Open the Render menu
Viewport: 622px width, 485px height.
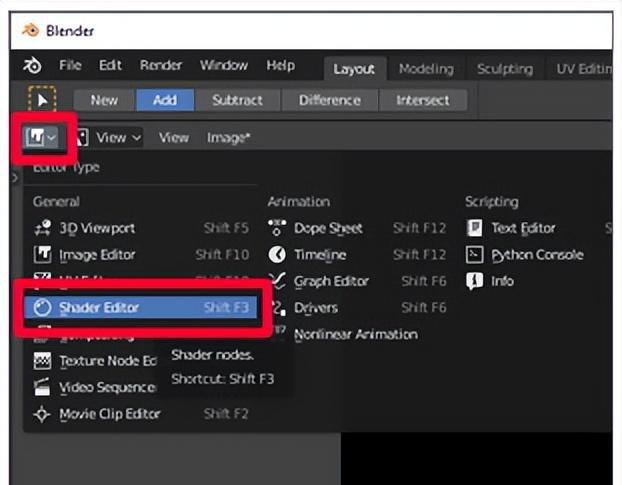tap(161, 65)
